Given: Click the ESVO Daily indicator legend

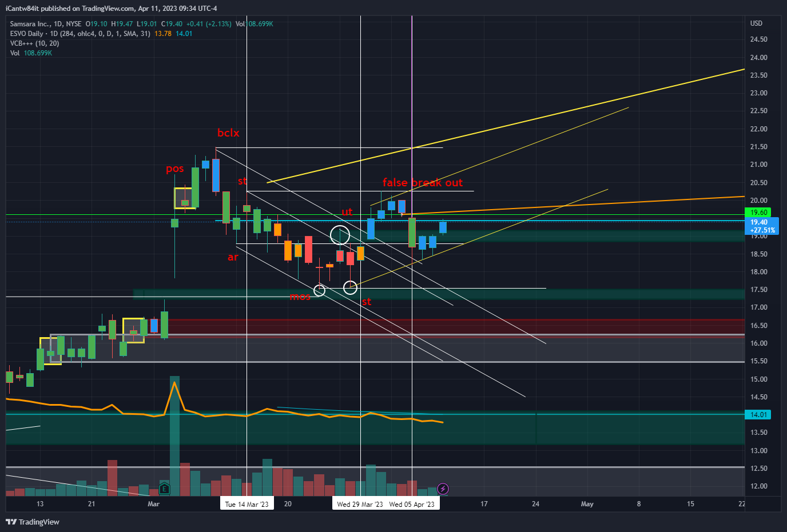Looking at the screenshot, I should pyautogui.click(x=80, y=34).
